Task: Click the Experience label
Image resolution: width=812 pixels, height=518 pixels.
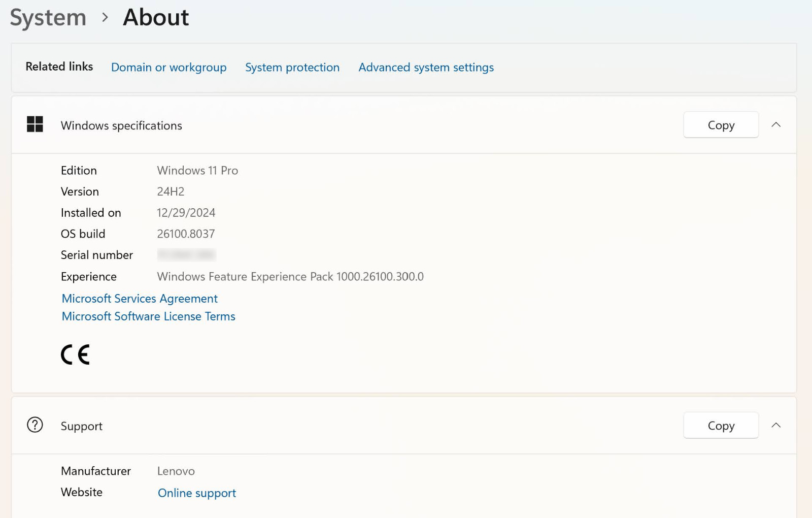Action: pos(89,277)
